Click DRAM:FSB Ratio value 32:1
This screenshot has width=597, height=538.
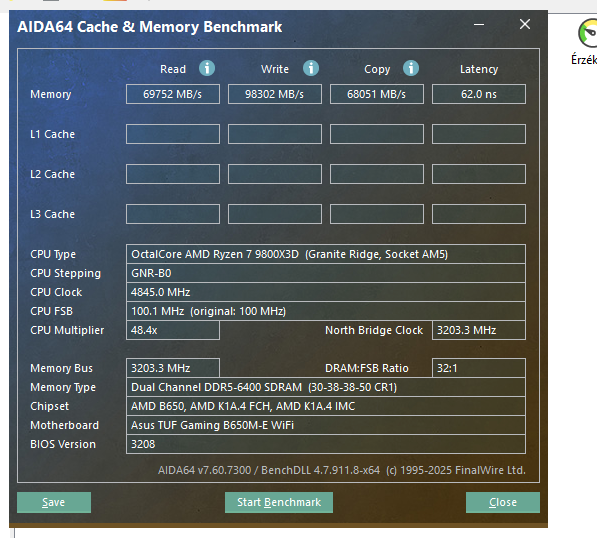pos(479,368)
